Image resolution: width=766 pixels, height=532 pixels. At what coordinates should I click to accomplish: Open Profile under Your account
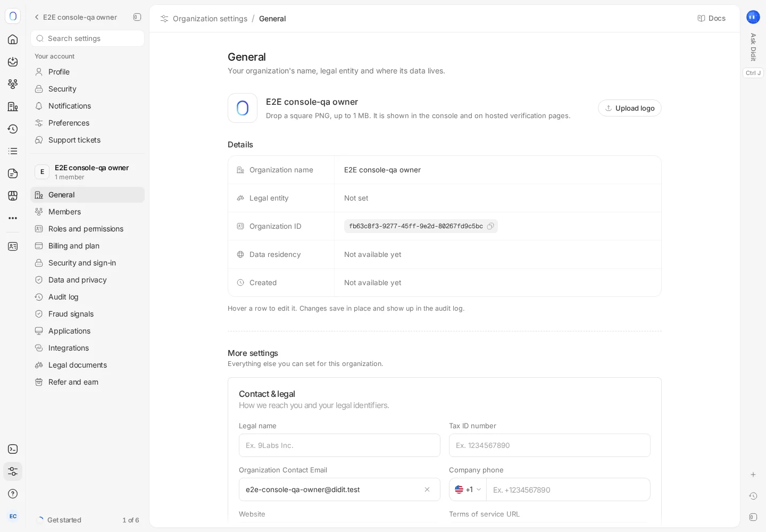tap(87, 72)
